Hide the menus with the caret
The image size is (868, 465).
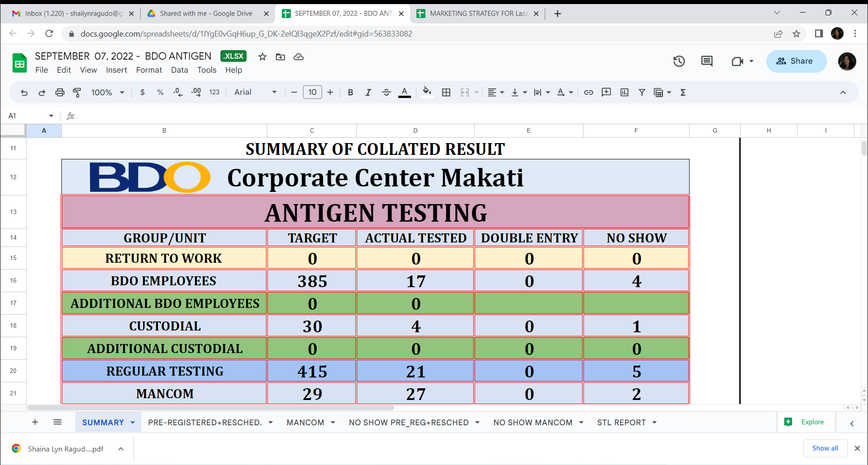(x=843, y=93)
